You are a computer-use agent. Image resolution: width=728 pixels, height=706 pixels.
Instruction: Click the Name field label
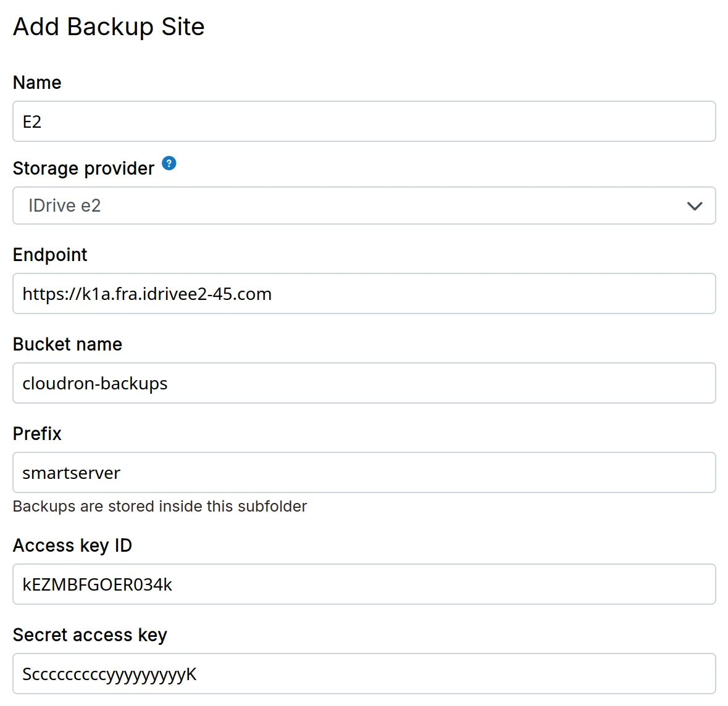pos(37,83)
